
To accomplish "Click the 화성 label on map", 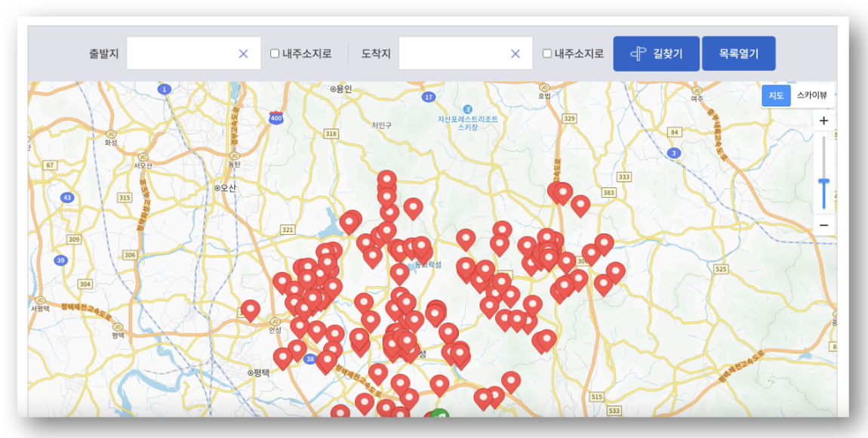I will 111,142.
